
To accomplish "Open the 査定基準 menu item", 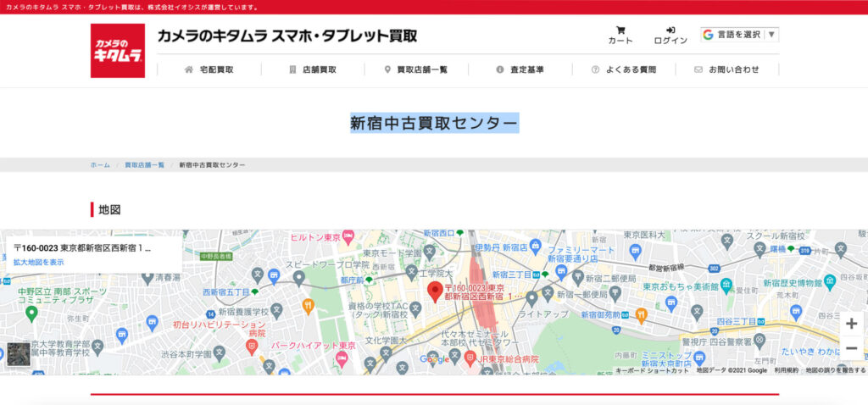I will pos(520,69).
